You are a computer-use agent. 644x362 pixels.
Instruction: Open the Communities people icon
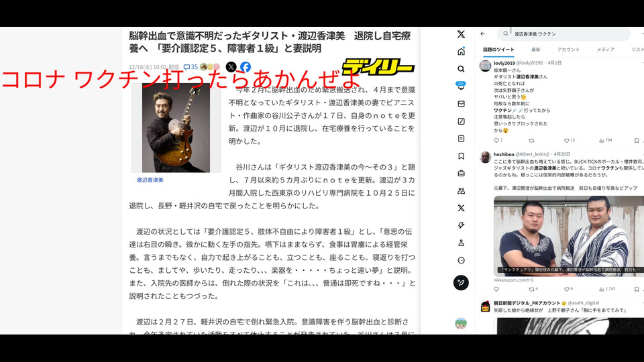pyautogui.click(x=461, y=191)
